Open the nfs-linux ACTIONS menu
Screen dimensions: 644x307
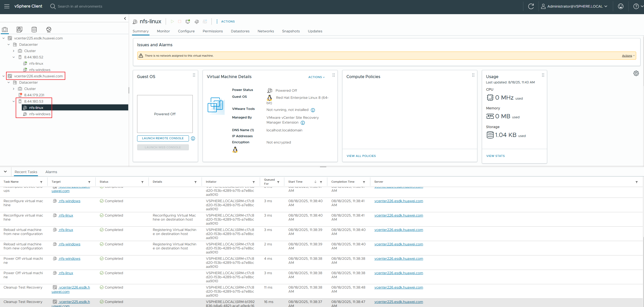click(x=225, y=21)
